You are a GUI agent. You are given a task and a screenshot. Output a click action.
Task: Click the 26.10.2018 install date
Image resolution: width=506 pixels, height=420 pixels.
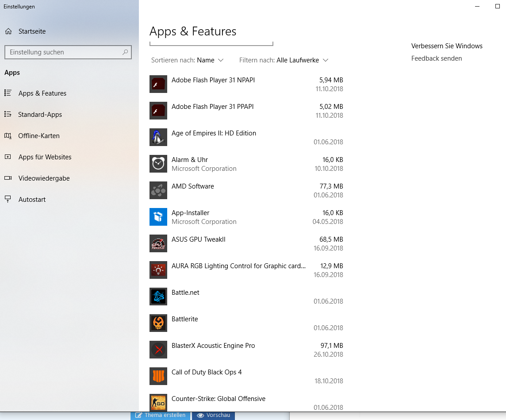tap(328, 354)
